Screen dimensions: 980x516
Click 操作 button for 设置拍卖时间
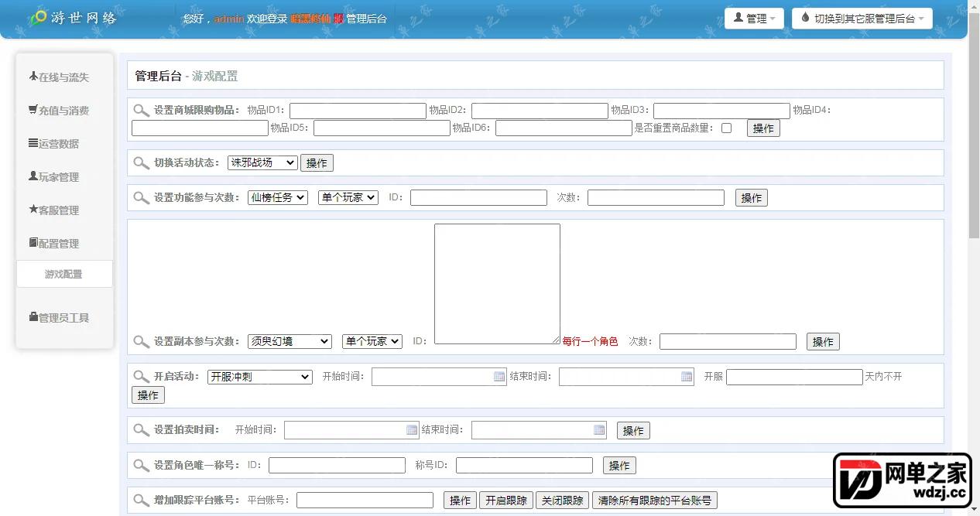coord(633,431)
